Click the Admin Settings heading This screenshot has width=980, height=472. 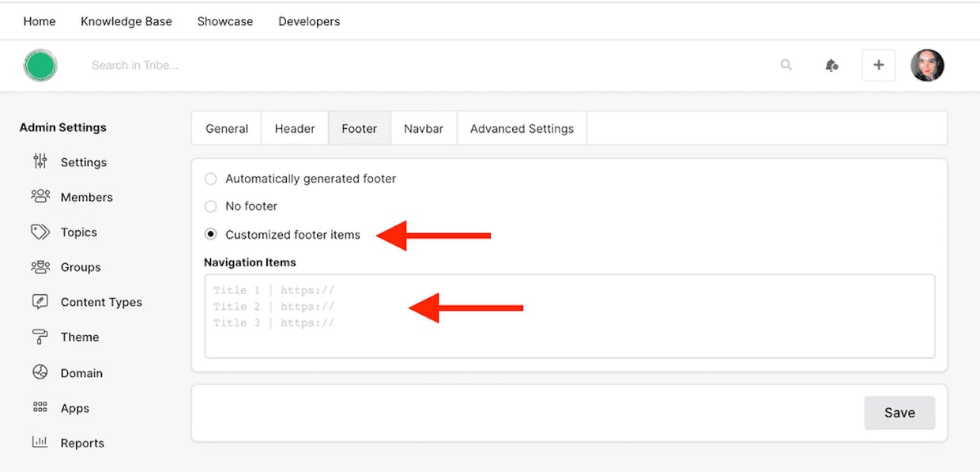tap(63, 127)
